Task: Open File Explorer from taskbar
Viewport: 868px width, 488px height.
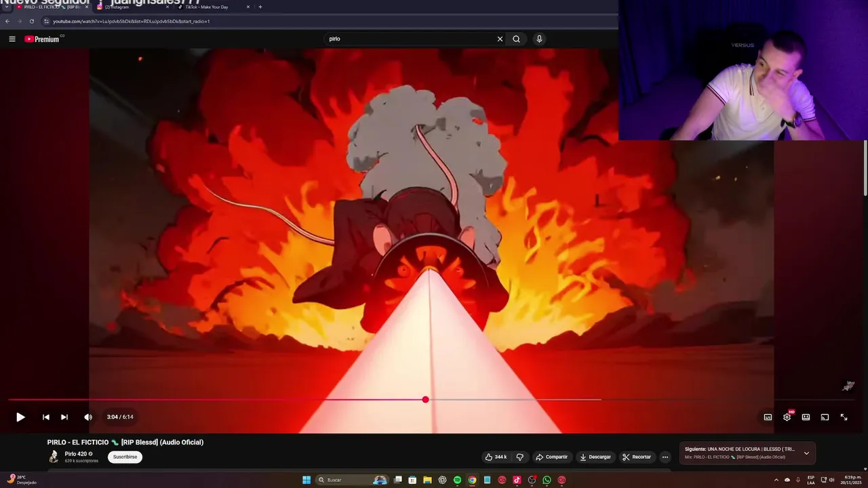Action: pos(427,480)
